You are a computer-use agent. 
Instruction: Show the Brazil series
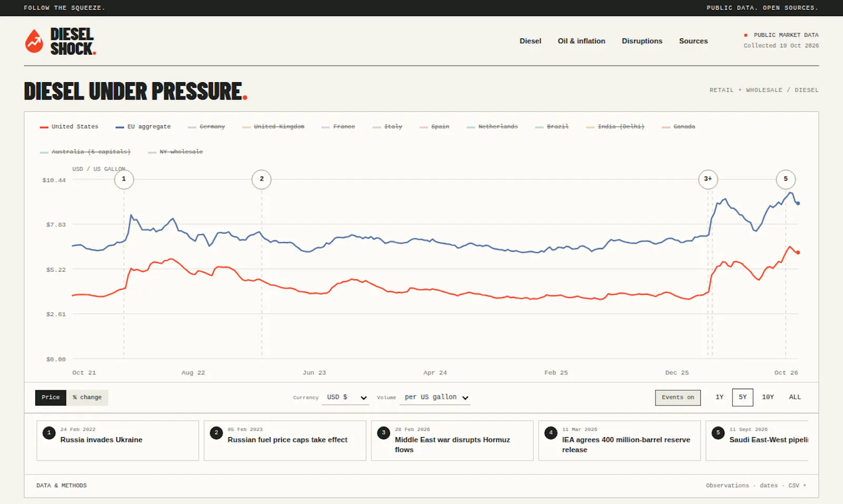552,127
